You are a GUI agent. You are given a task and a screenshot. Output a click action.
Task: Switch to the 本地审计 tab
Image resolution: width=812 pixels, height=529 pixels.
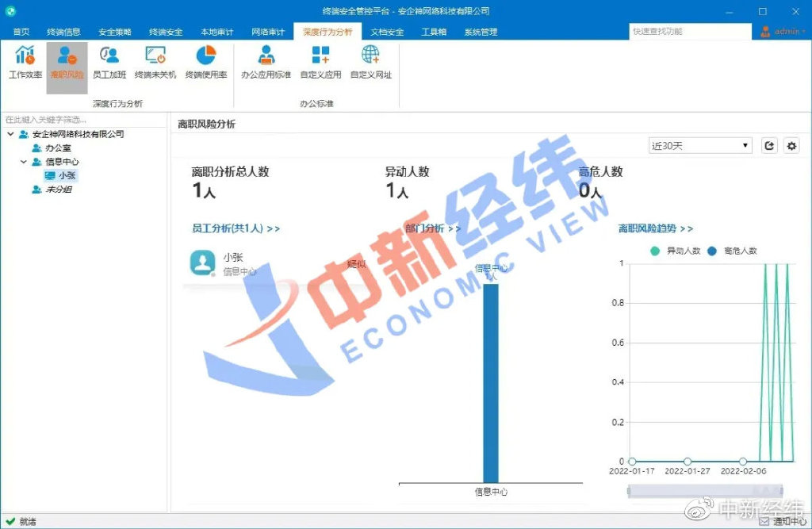tap(217, 32)
